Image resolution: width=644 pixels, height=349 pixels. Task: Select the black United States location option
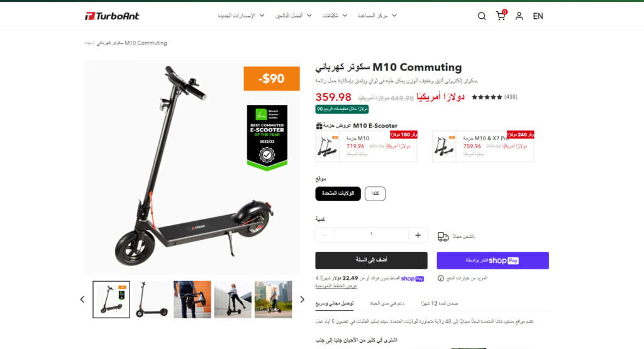pos(338,194)
